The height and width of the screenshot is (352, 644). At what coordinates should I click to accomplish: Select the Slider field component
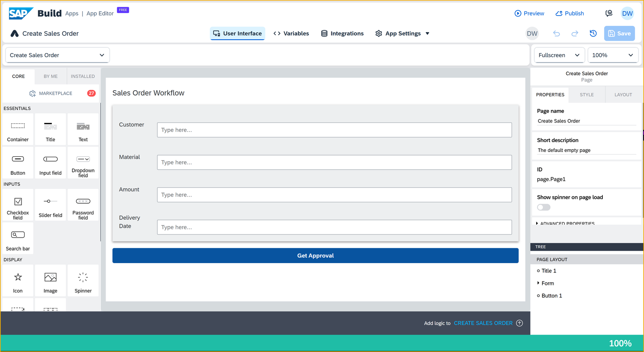[51, 205]
